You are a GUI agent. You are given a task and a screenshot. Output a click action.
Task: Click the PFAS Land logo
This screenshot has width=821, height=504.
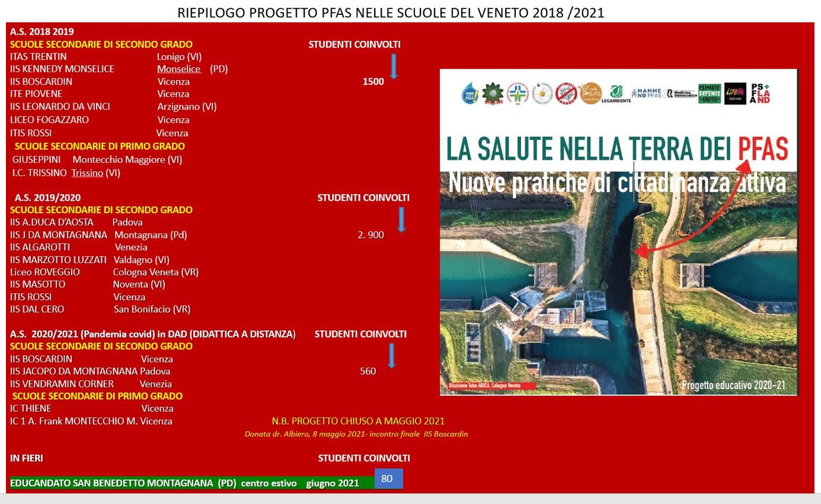(760, 94)
